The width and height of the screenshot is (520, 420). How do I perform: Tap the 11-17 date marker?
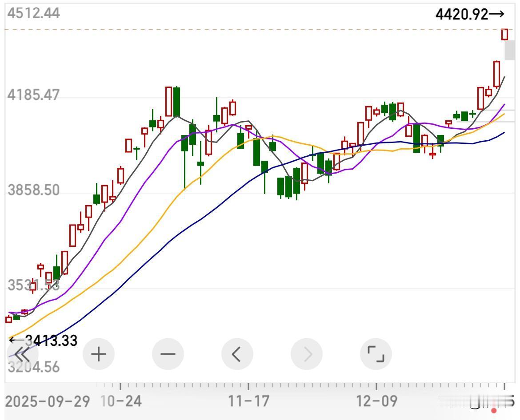point(249,401)
